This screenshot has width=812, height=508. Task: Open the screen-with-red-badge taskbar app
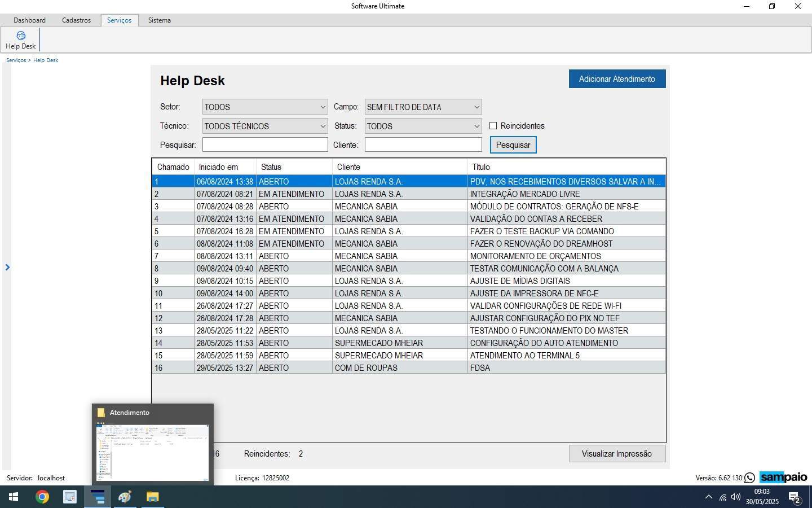point(69,497)
